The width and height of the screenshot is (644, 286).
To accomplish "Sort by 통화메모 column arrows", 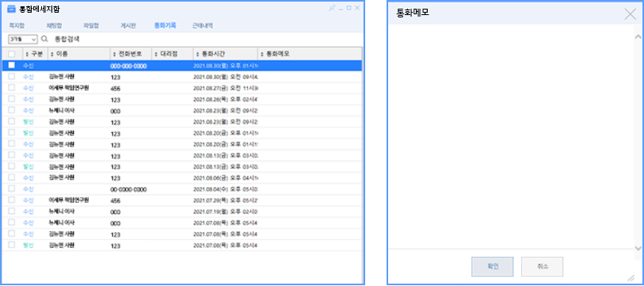I will [263, 54].
